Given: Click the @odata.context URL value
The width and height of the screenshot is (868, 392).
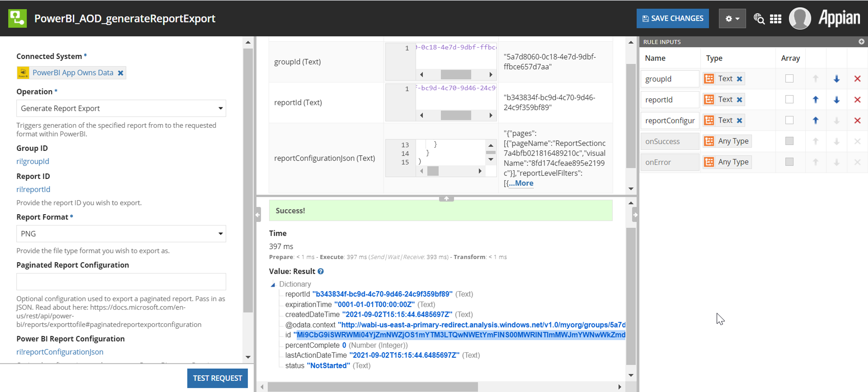Looking at the screenshot, I should coord(481,325).
